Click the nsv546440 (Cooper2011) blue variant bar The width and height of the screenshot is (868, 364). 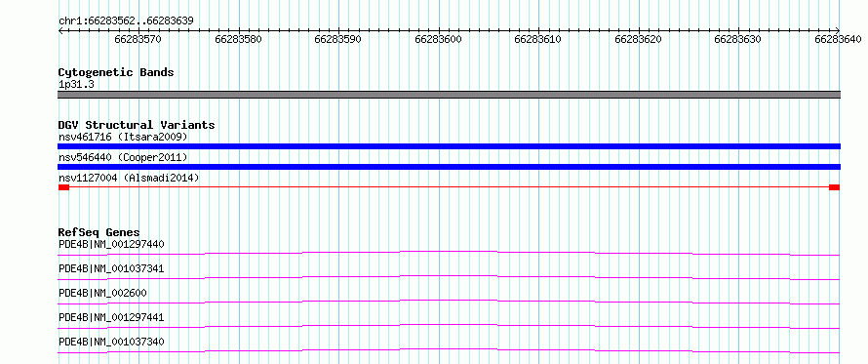tap(449, 167)
